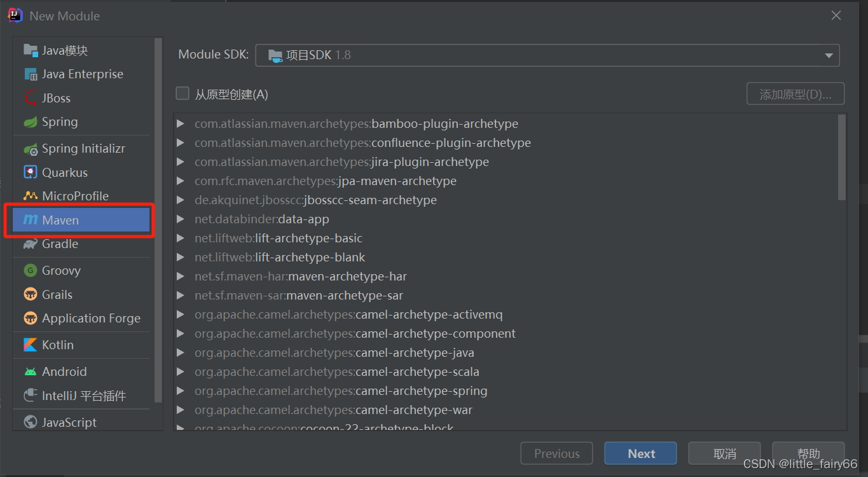Click the archetype list vertical scrollbar

click(x=842, y=157)
